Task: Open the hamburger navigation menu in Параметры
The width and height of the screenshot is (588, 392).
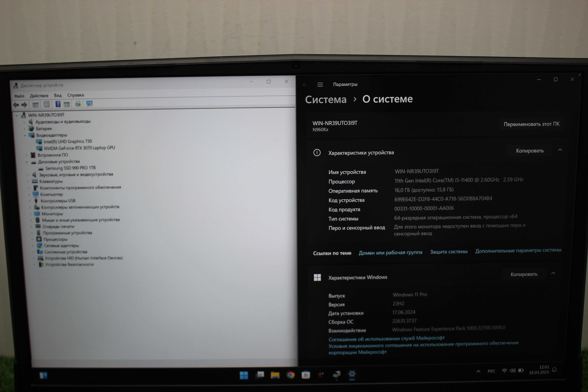Action: click(x=320, y=85)
